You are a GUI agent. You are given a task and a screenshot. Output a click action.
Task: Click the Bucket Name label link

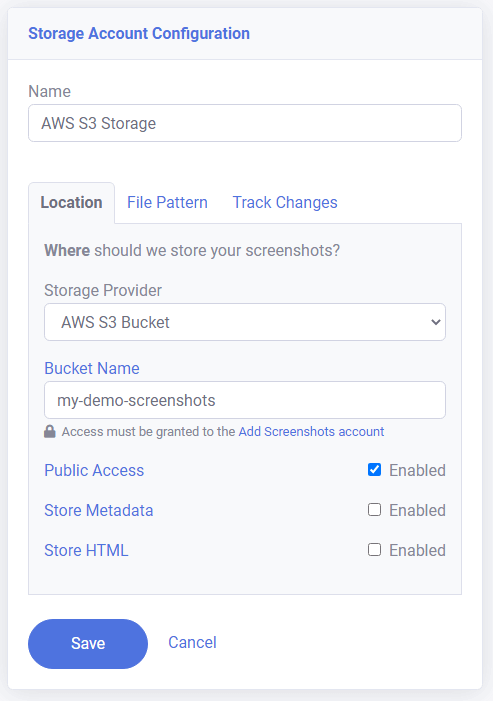(x=92, y=368)
